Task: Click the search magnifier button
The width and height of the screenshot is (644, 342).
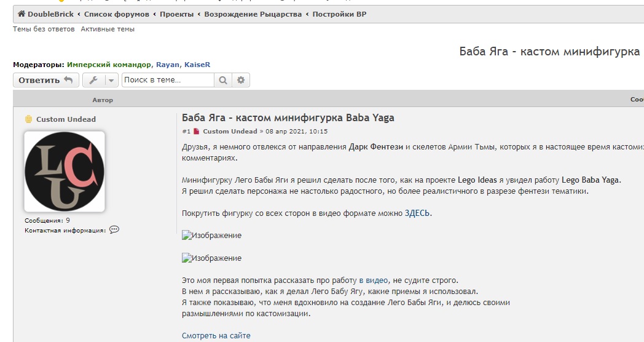Action: tap(223, 80)
